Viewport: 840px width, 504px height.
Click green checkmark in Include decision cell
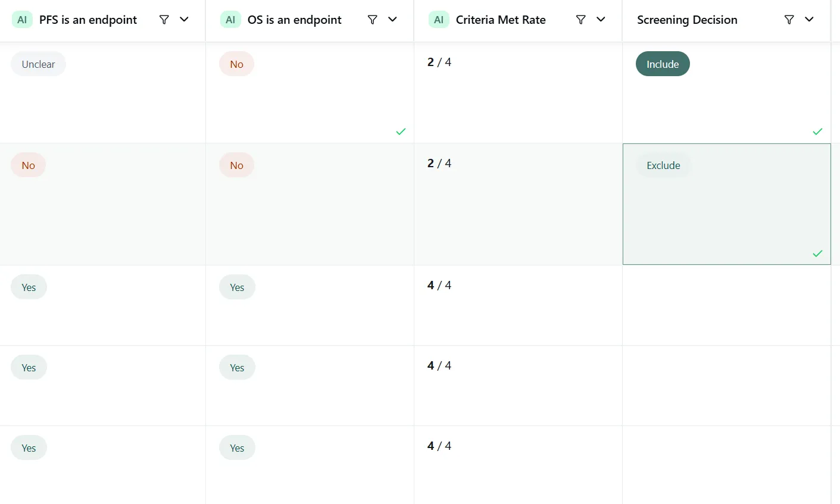pyautogui.click(x=817, y=132)
